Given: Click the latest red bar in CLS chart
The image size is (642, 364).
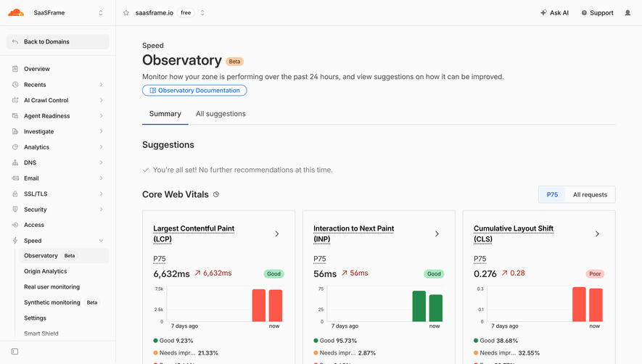Looking at the screenshot, I should pos(596,305).
